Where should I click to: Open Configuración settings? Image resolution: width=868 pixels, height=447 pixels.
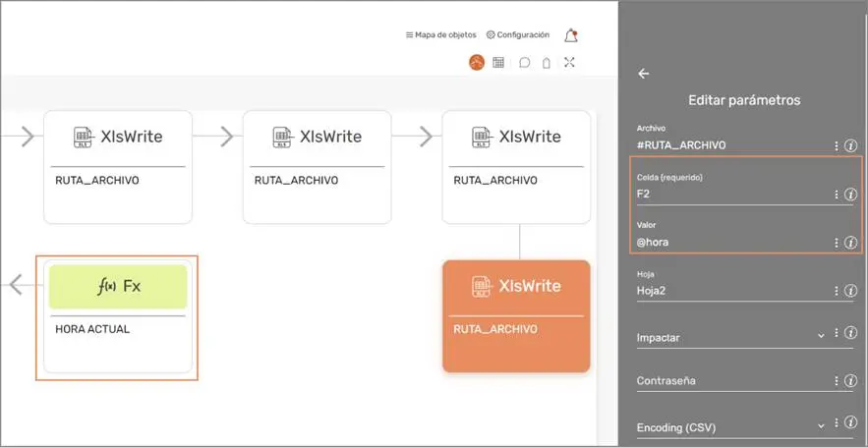tap(518, 34)
